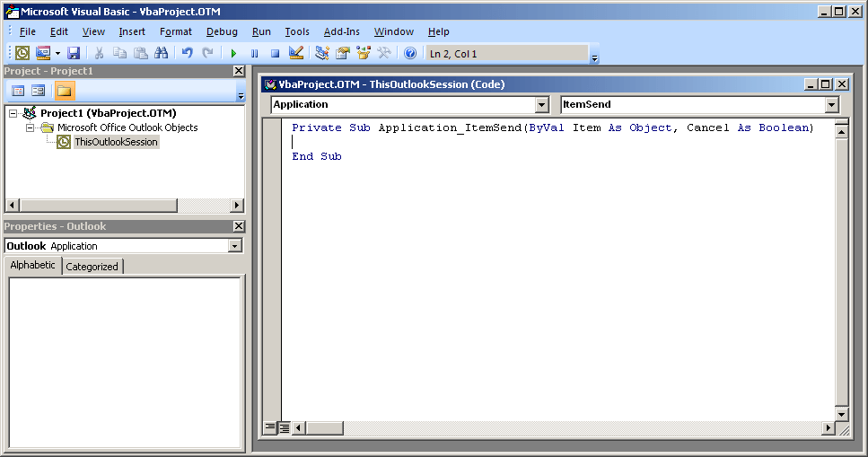The image size is (868, 457).
Task: Click the View Microsoft Outlook toolbar icon
Action: click(x=22, y=53)
